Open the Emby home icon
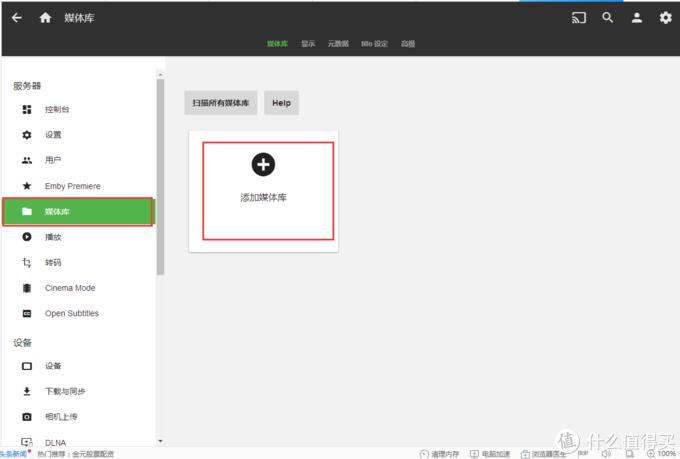Image resolution: width=680 pixels, height=459 pixels. tap(45, 18)
